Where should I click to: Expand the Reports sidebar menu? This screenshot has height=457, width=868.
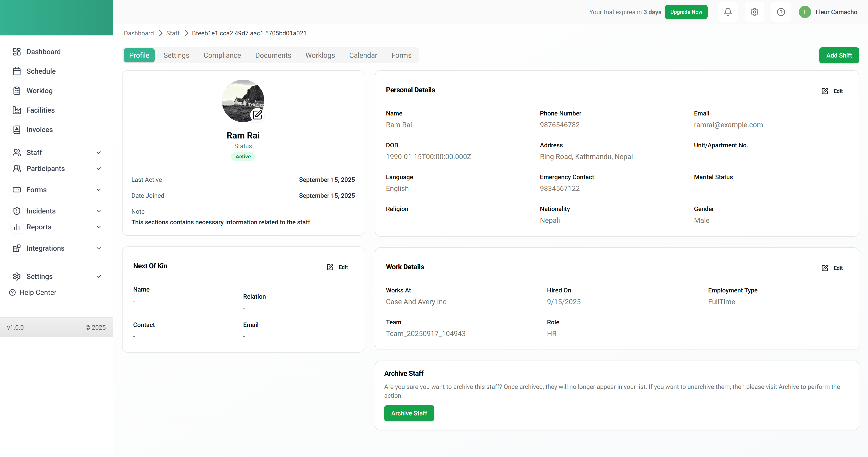click(98, 227)
